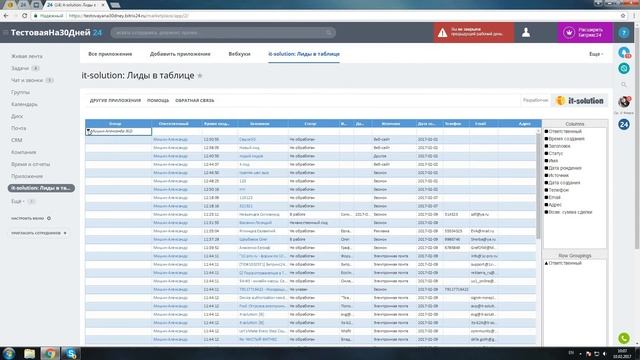640x360 pixels.
Task: Open the it-solution developer logo
Action: click(580, 100)
